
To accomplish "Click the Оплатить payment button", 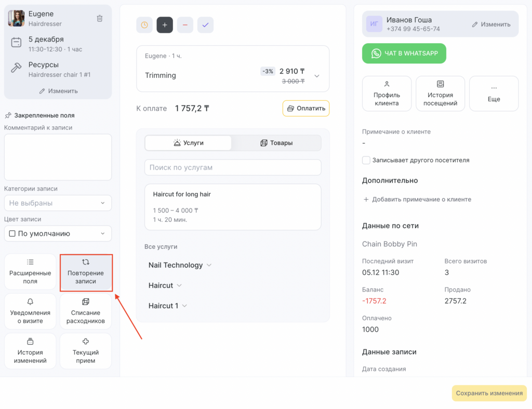I will coord(306,108).
